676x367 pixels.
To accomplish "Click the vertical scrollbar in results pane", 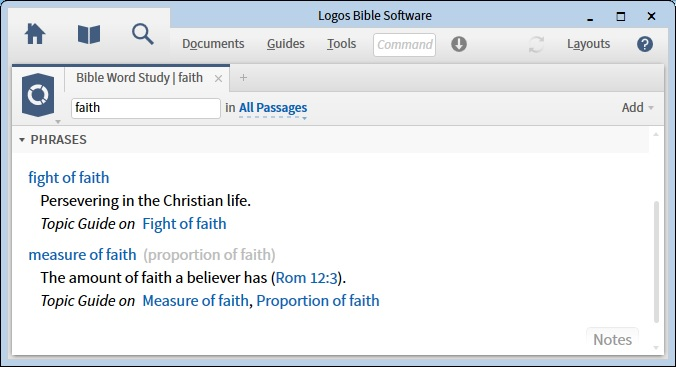I will point(656,261).
